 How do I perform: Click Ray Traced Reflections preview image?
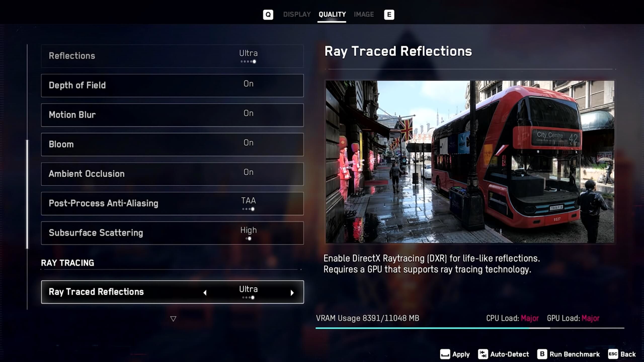point(470,161)
